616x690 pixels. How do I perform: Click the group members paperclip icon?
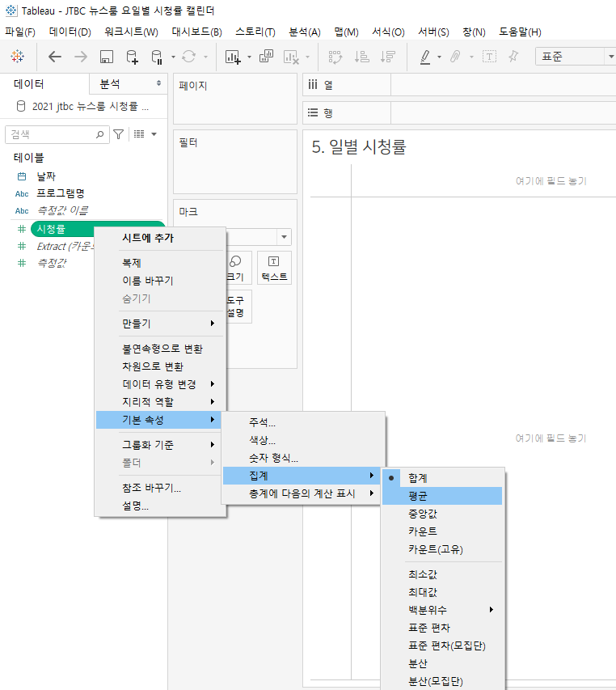pyautogui.click(x=455, y=57)
